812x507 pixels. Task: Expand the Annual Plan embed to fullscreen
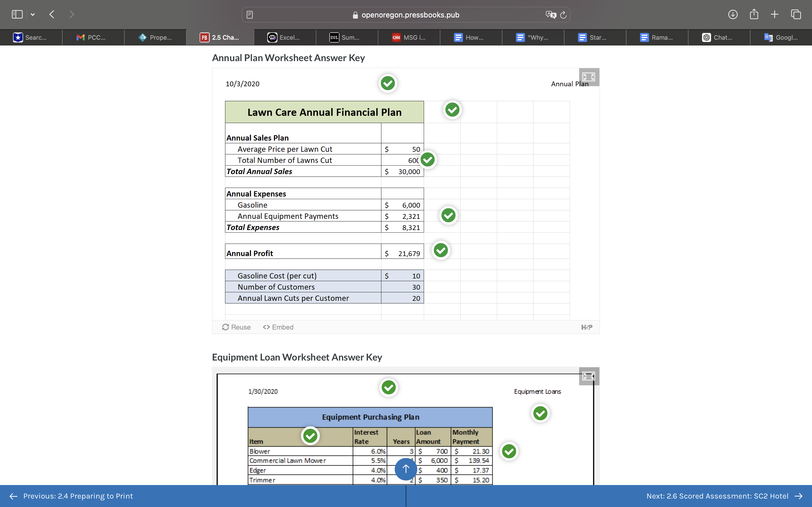coord(588,77)
